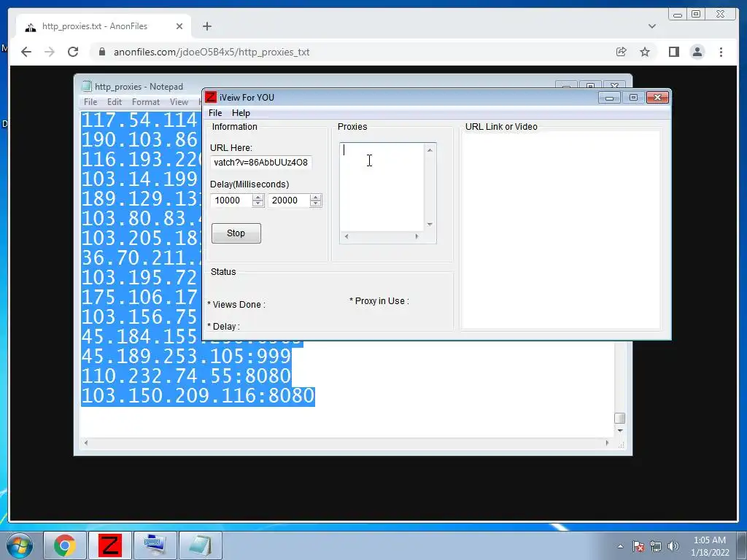Close the http_proxies.txt AnonFiles tab

(179, 26)
